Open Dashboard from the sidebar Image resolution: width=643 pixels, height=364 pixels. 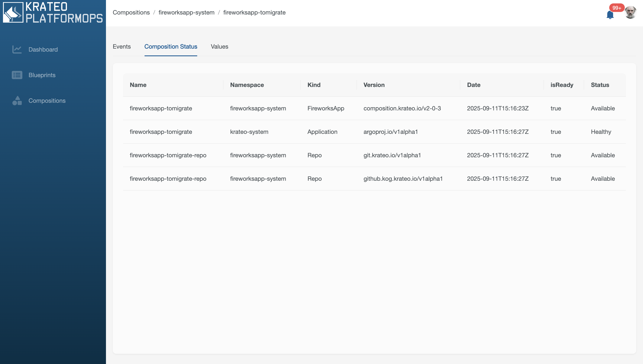tap(43, 49)
